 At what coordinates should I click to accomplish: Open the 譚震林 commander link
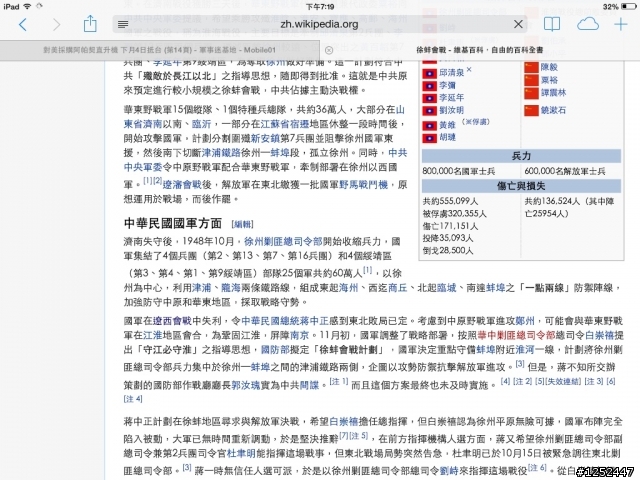[553, 93]
